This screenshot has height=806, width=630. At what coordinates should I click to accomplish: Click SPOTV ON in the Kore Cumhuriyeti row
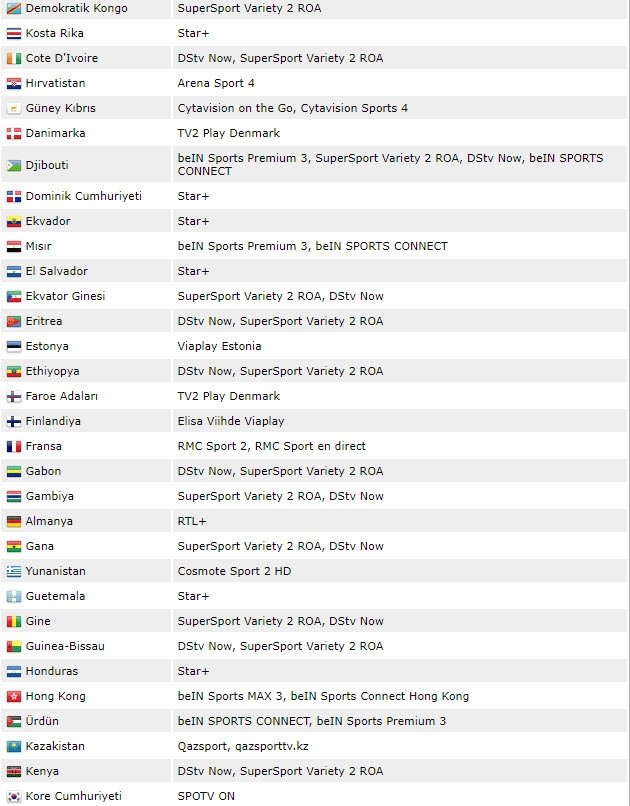pyautogui.click(x=205, y=796)
